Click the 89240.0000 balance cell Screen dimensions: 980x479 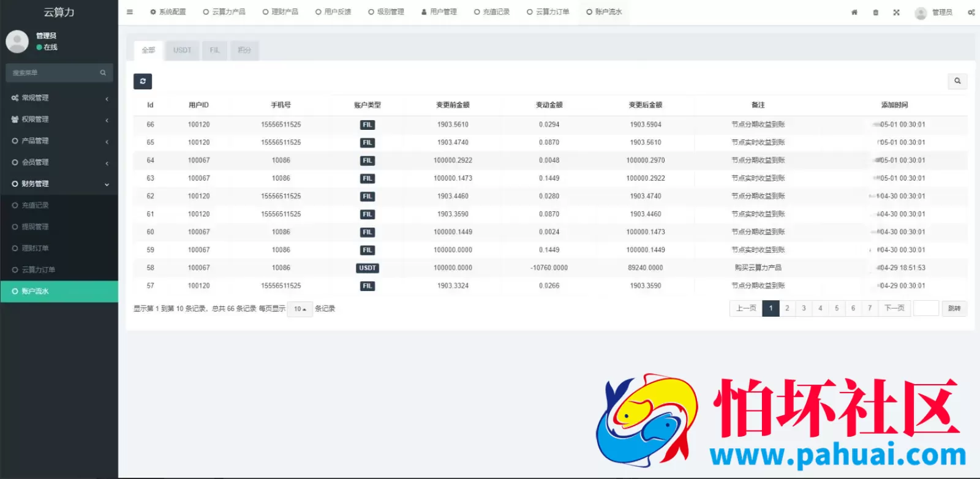(x=646, y=268)
